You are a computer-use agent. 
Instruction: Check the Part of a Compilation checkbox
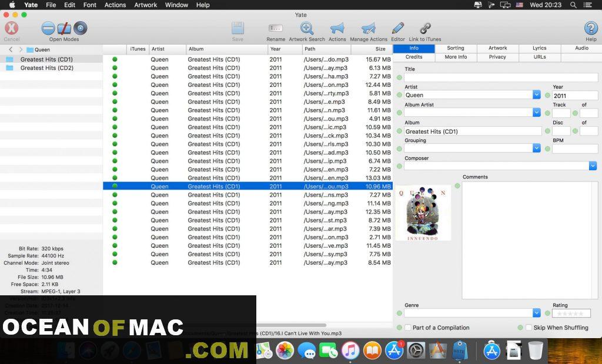pyautogui.click(x=408, y=328)
